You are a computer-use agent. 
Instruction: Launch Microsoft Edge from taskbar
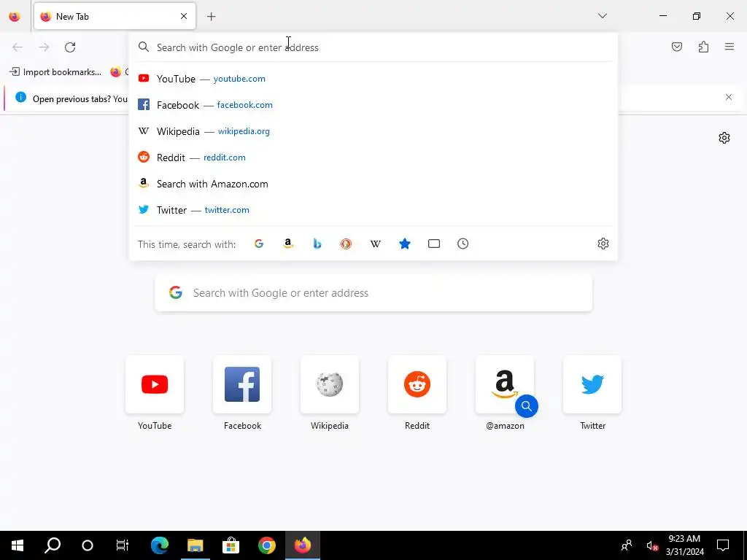click(x=160, y=545)
